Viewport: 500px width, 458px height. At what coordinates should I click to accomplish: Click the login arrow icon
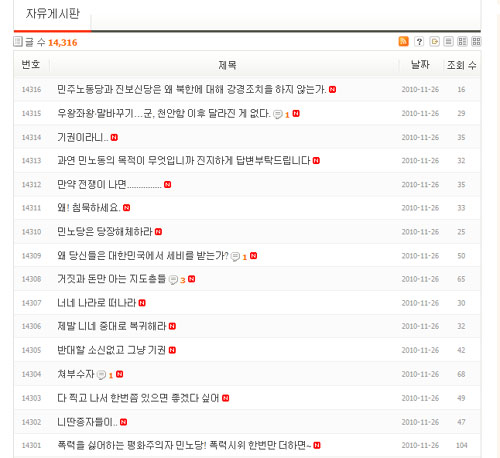tap(434, 41)
